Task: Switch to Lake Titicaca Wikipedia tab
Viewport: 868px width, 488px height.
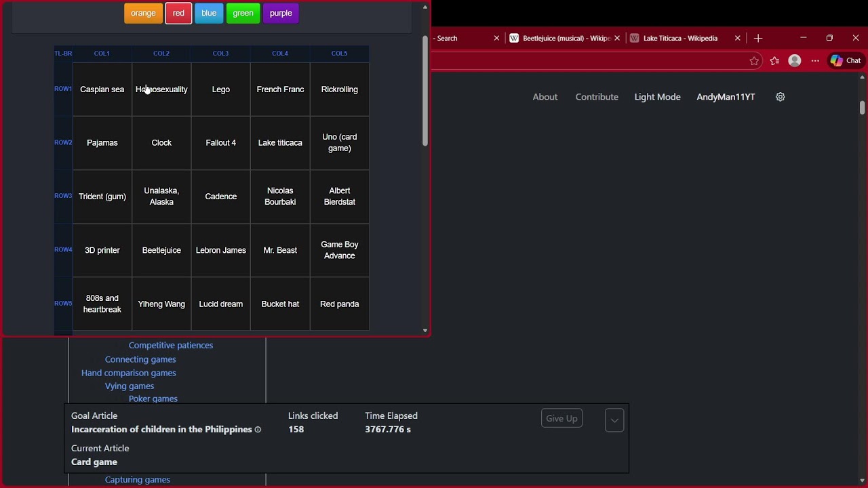Action: pyautogui.click(x=680, y=39)
